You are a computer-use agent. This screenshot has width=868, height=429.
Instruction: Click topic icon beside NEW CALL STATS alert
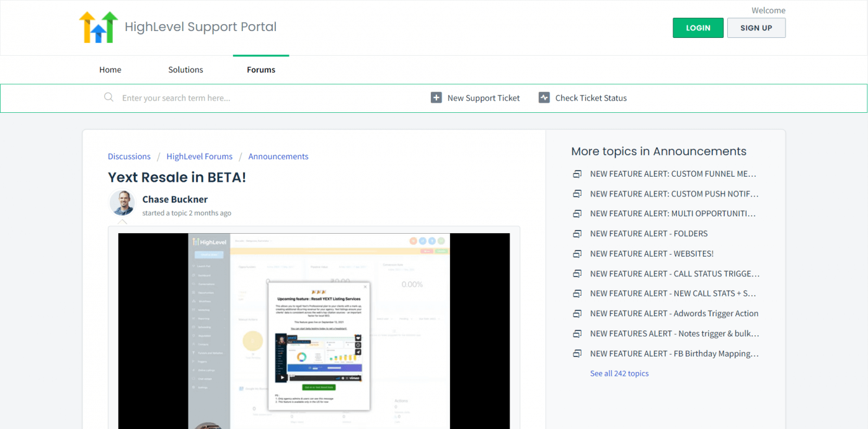click(x=577, y=293)
